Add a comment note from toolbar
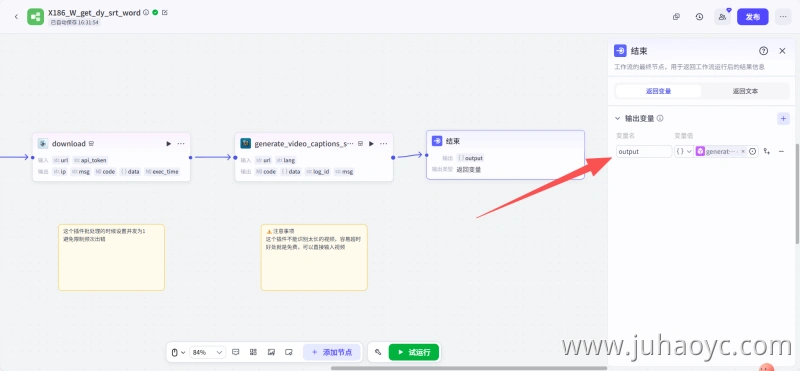The image size is (800, 371). [x=236, y=352]
